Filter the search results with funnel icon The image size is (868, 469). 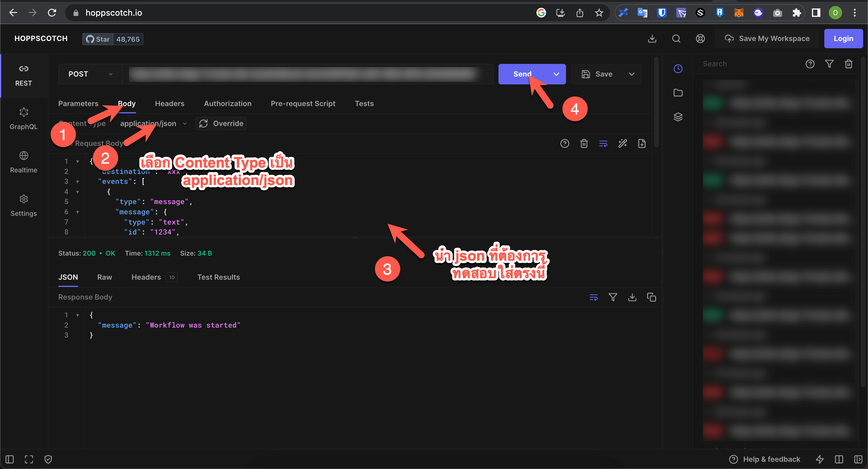[x=830, y=64]
